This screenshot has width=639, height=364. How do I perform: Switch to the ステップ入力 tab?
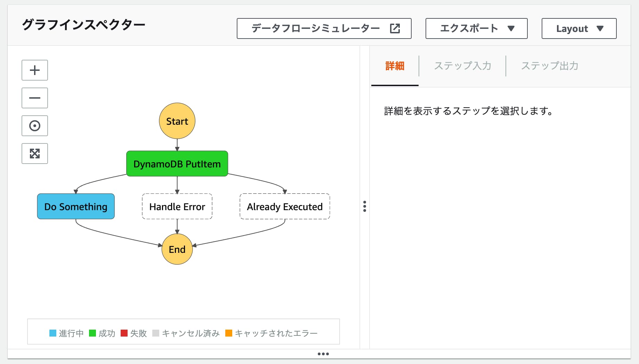[x=462, y=66]
